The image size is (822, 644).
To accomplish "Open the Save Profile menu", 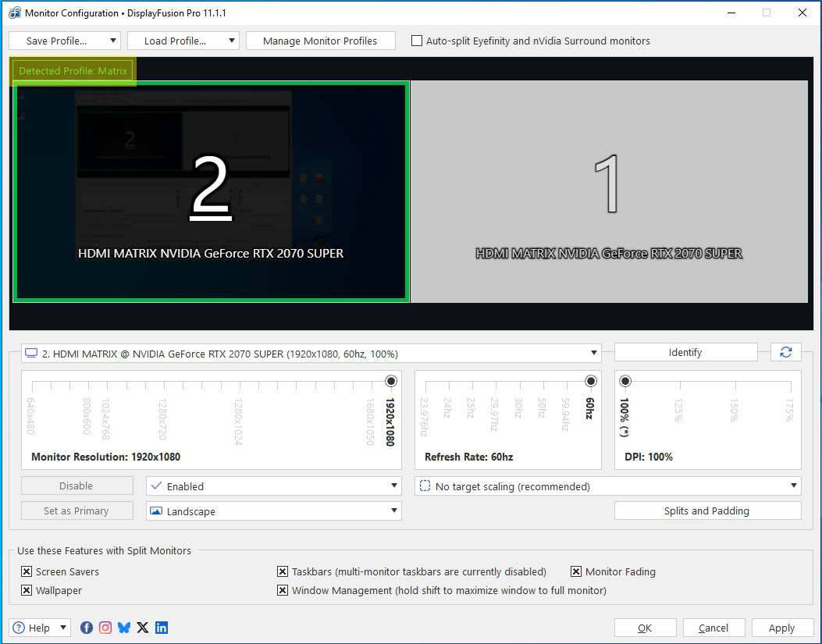I will (65, 41).
